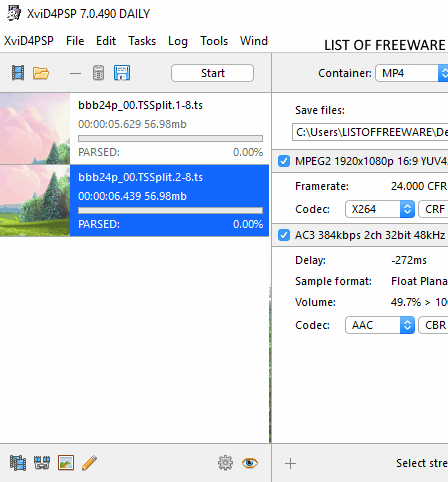Click the picture icon in bottom toolbar
Image resolution: width=448 pixels, height=482 pixels.
(66, 463)
